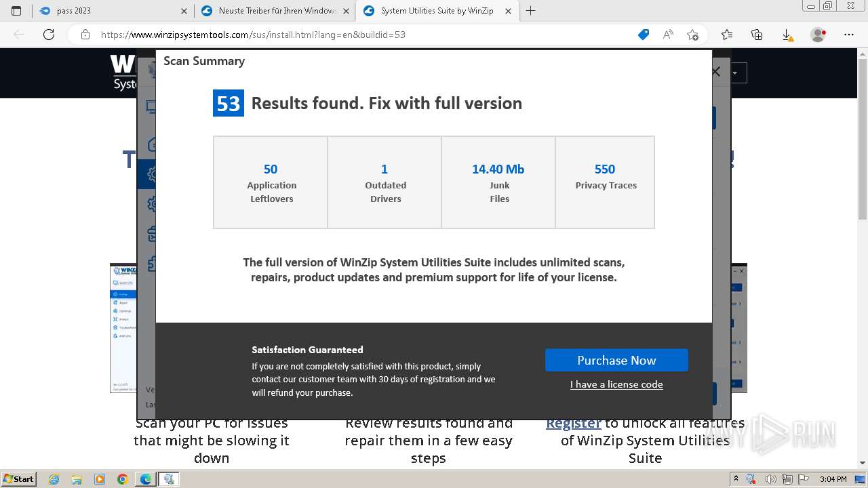
Task: Show hidden system tray icons
Action: pyautogui.click(x=736, y=479)
